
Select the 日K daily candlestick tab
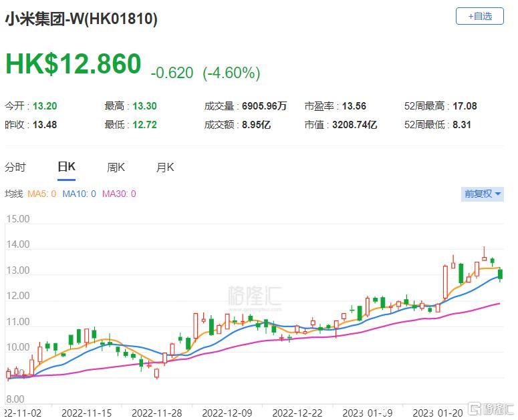coord(66,167)
